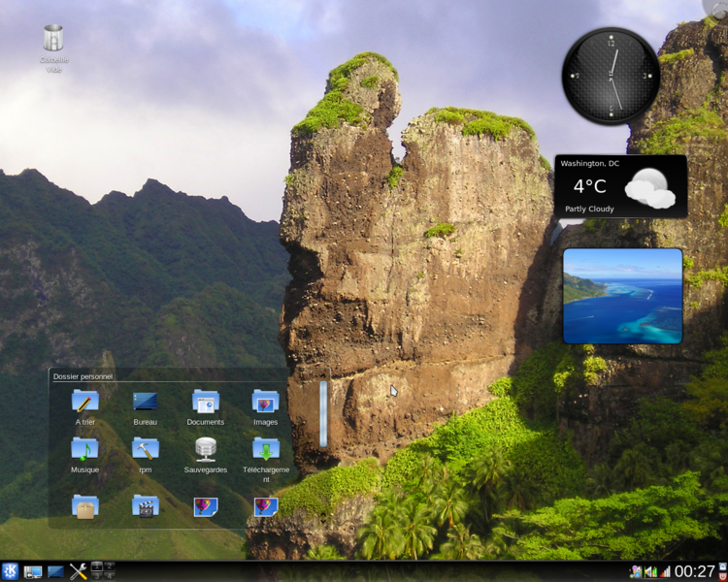728x582 pixels.
Task: Click the Washington, DC weather widget
Action: [x=620, y=186]
